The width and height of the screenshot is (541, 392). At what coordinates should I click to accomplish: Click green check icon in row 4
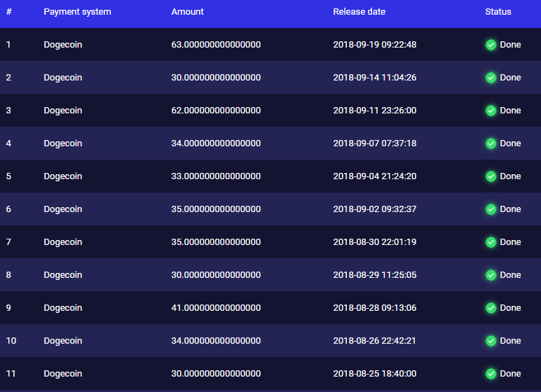coord(491,143)
